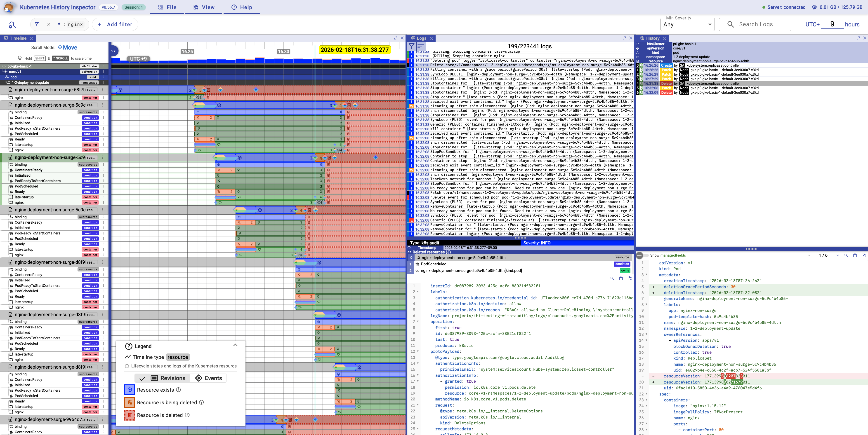Open the File menu
868x435 pixels.
[167, 7]
